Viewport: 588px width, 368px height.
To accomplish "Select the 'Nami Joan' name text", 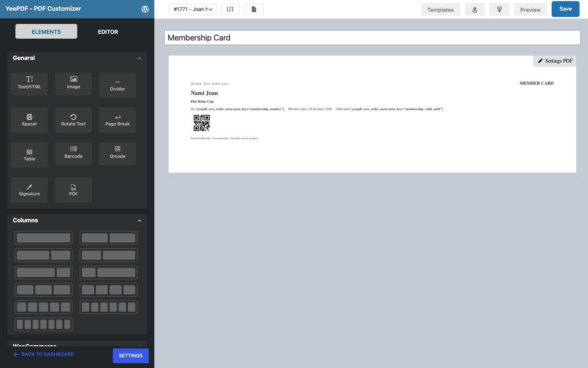I will coord(204,93).
